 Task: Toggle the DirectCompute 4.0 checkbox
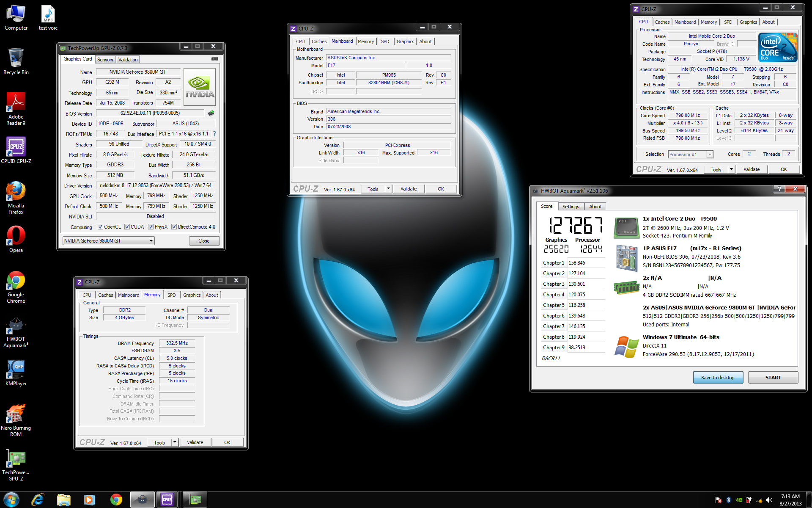[174, 227]
